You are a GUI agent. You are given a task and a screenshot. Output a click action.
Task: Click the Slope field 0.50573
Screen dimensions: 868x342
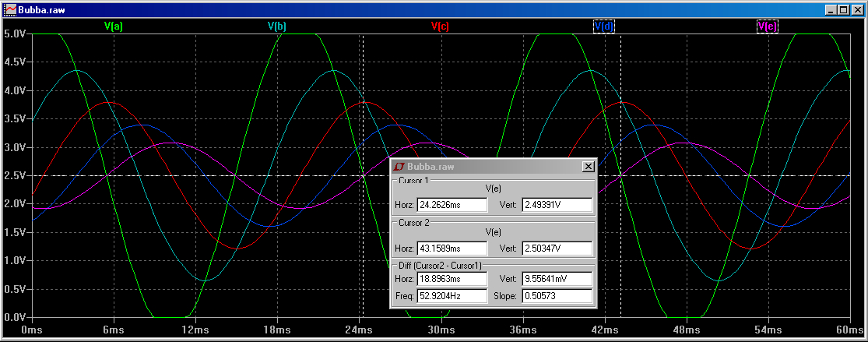coord(557,296)
